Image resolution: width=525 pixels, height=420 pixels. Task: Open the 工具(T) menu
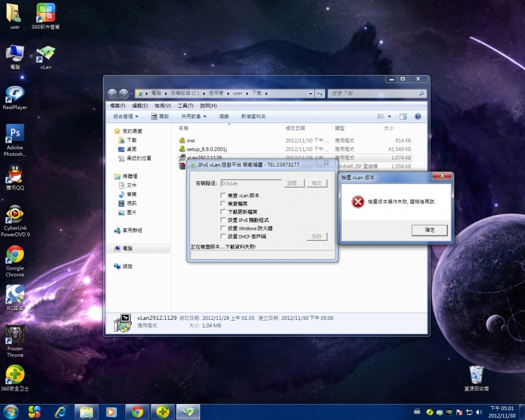tap(185, 106)
